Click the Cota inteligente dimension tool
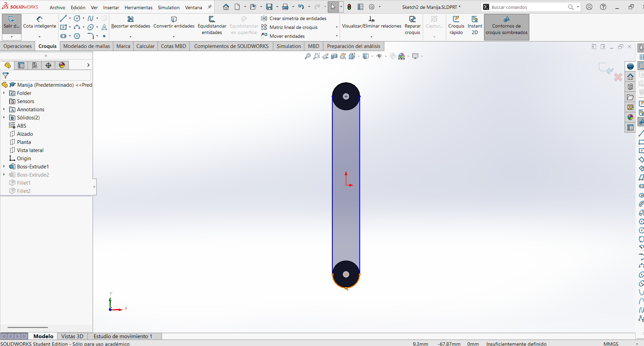644x346 pixels. [39, 22]
